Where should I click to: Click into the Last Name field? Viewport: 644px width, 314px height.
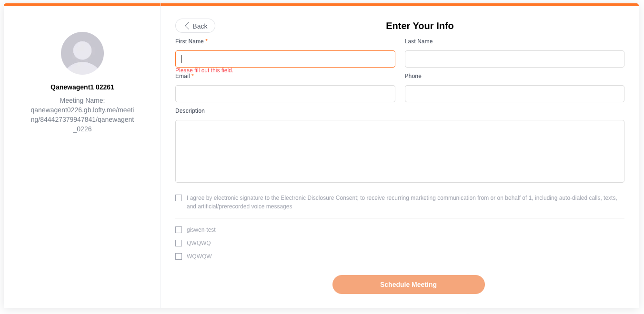tap(514, 59)
